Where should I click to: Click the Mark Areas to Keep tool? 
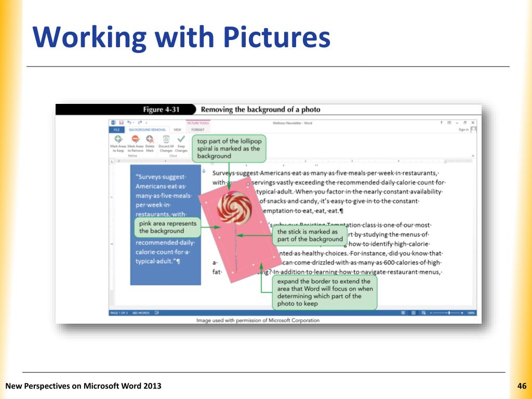pos(118,143)
